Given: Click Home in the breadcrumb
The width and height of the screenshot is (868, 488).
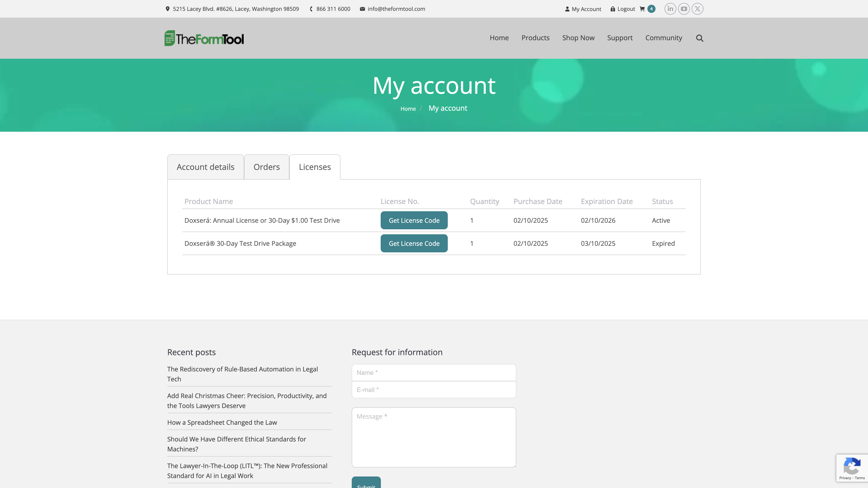Looking at the screenshot, I should tap(408, 109).
